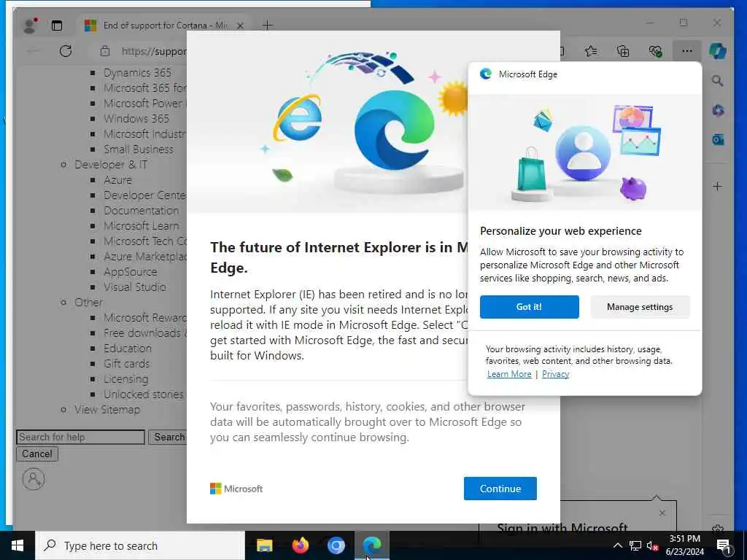Open the Gift cards link
747x560 pixels.
point(126,364)
